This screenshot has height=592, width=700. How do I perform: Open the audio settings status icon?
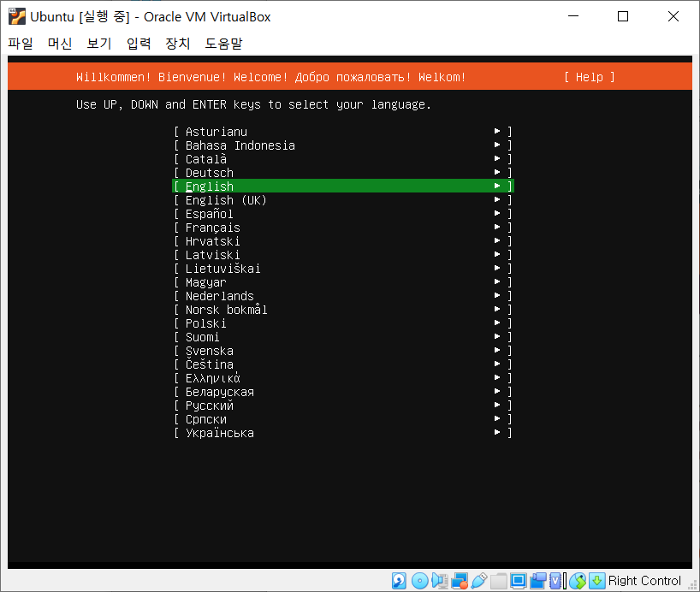point(440,580)
